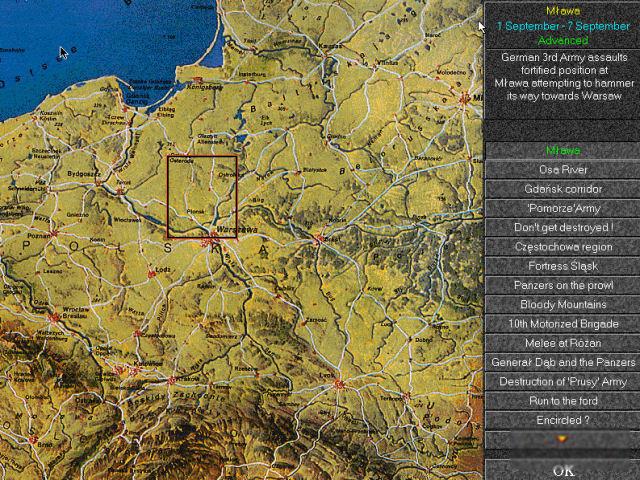Click the Vilnius label on the map
Screen dimensions: 640x480
click(387, 63)
